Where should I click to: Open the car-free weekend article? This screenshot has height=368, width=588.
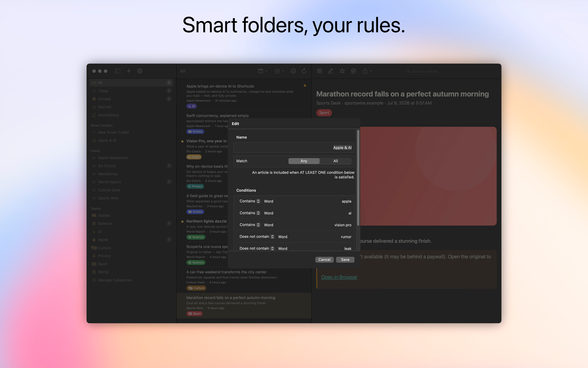click(x=244, y=280)
